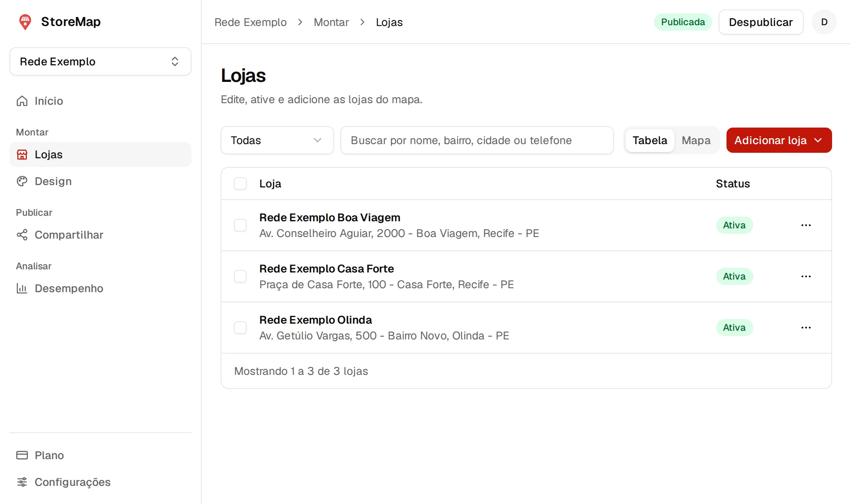Click the Ativa badge for Olinda

(734, 328)
